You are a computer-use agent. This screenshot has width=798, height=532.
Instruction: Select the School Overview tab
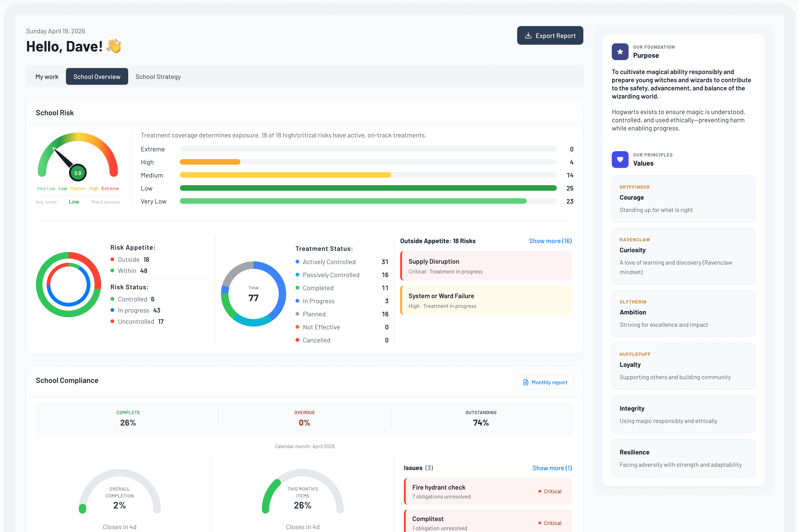[97, 77]
